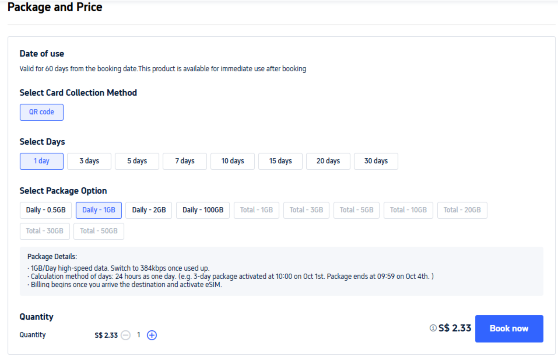Increase quantity with the plus icon
558x360 pixels.
[x=152, y=335]
